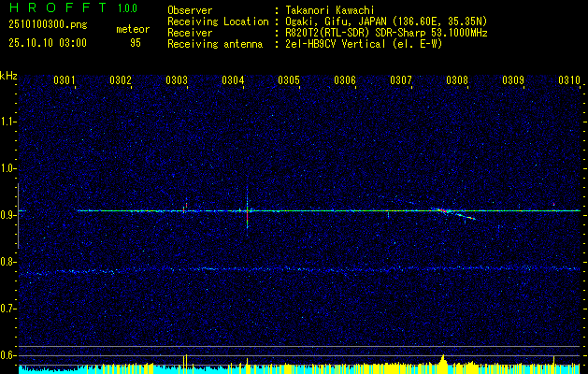Click the 0305 time marker

click(289, 79)
